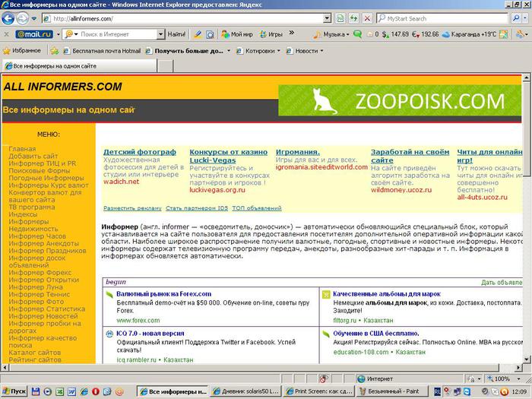Open Мой мир from the toolbar
The width and height of the screenshot is (532, 399).
pos(237,34)
